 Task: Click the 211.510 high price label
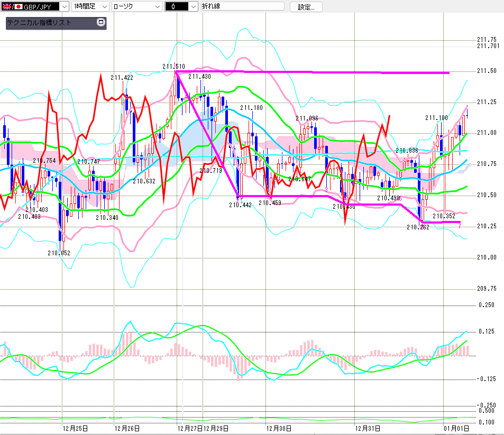173,67
